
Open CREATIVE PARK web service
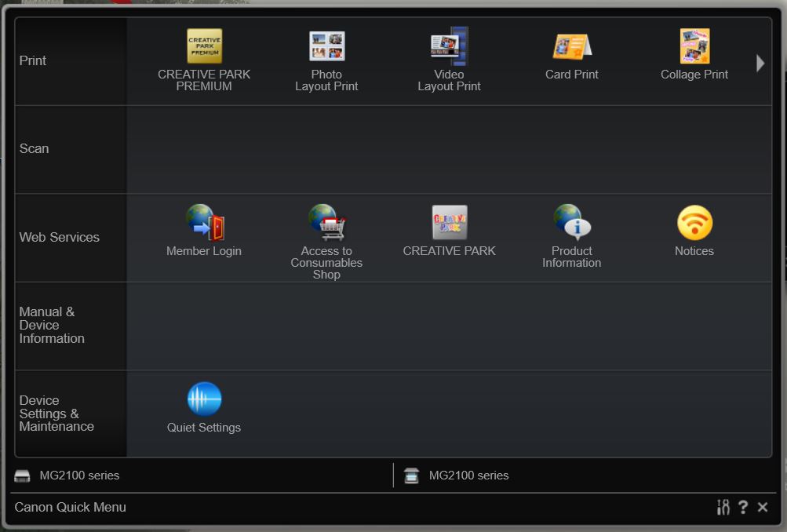point(449,224)
